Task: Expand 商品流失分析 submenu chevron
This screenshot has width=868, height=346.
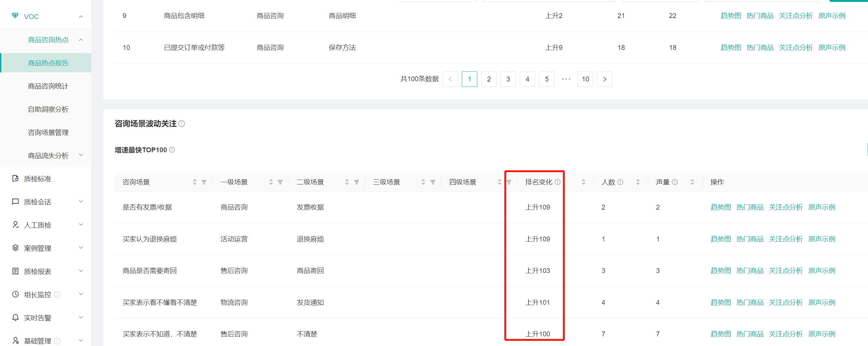Action: point(81,155)
